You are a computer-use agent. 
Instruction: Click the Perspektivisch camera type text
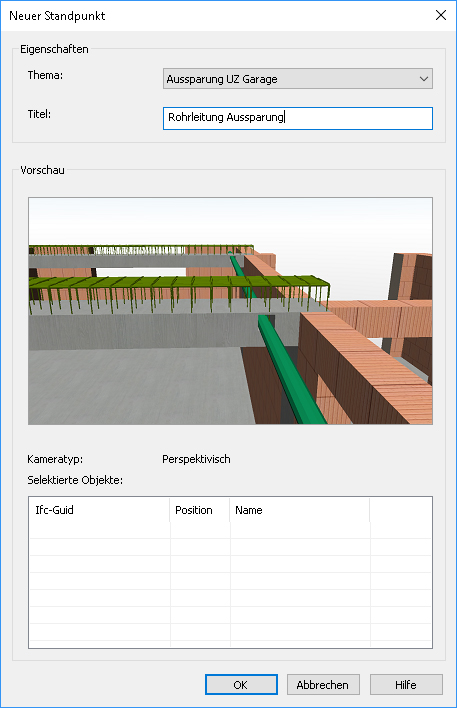click(x=196, y=459)
